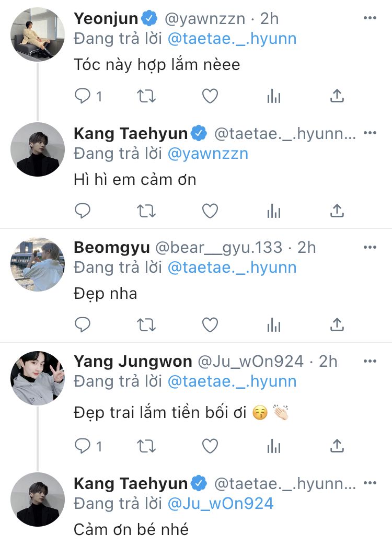Open the @Ju_wOn924 mention link
Image resolution: width=392 pixels, height=546 pixels.
(x=220, y=503)
